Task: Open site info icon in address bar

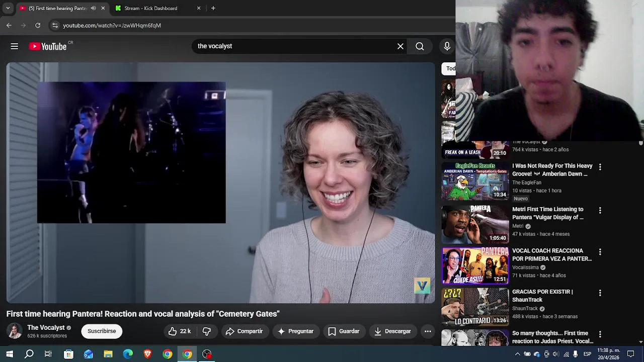Action: tap(55, 25)
